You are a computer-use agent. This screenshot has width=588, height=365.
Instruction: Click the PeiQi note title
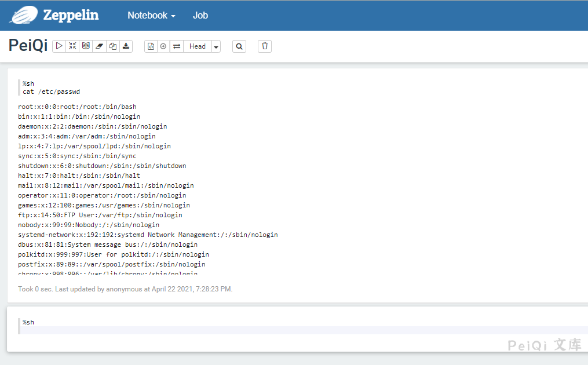tap(28, 46)
